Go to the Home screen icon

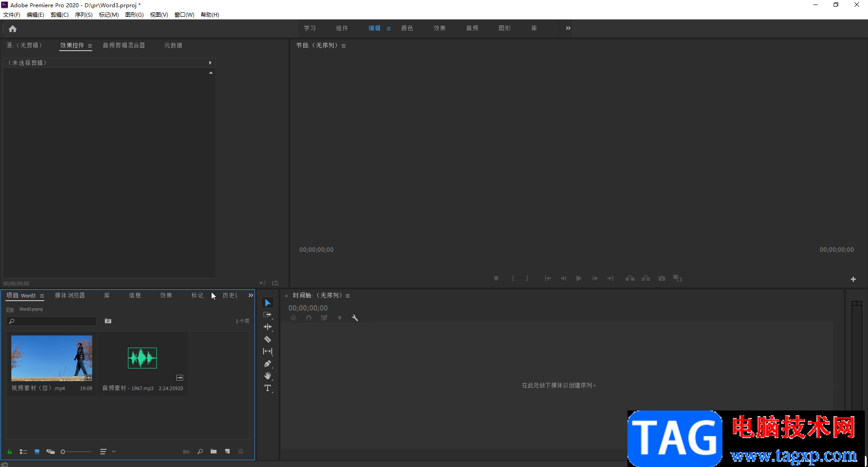(x=13, y=29)
